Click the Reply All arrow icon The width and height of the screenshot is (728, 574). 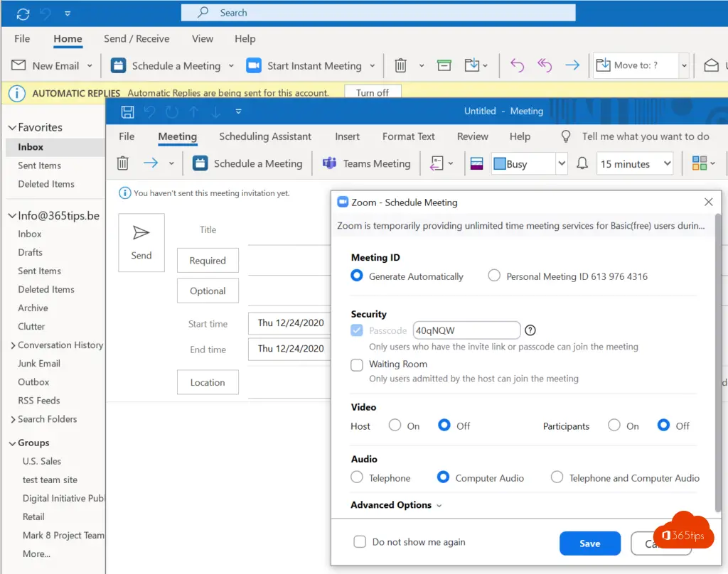545,66
